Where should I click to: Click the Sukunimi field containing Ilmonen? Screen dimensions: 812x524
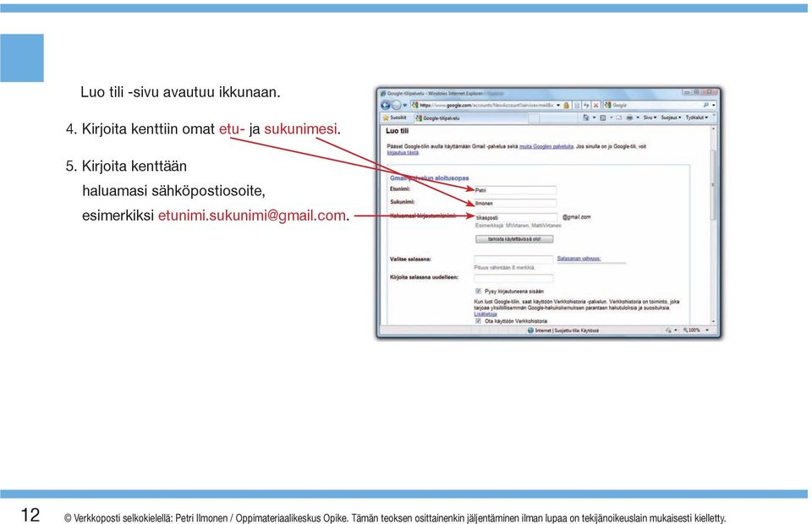(515, 204)
